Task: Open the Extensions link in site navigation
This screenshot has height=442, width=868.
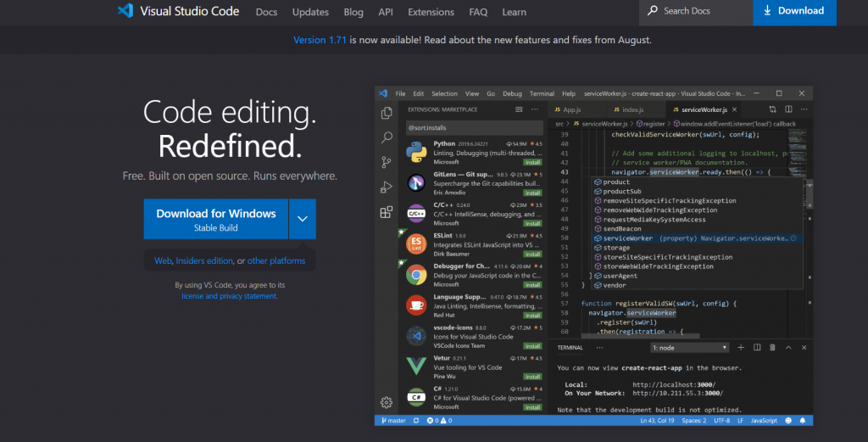Action: coord(431,12)
